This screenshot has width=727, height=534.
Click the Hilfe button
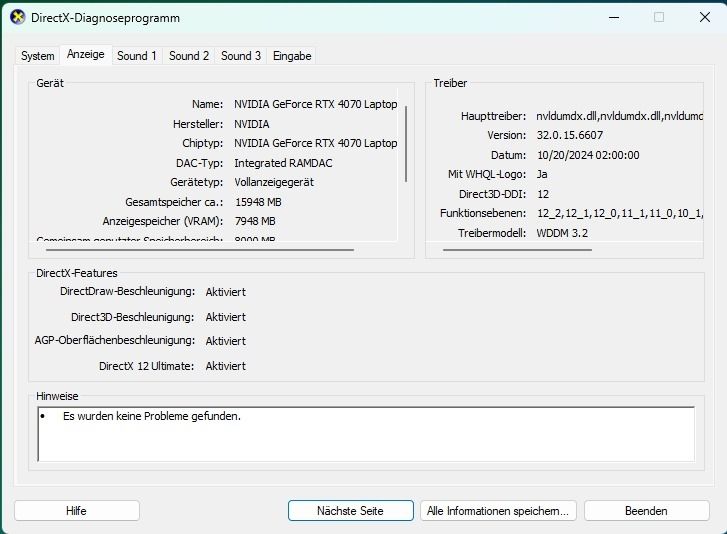(77, 511)
